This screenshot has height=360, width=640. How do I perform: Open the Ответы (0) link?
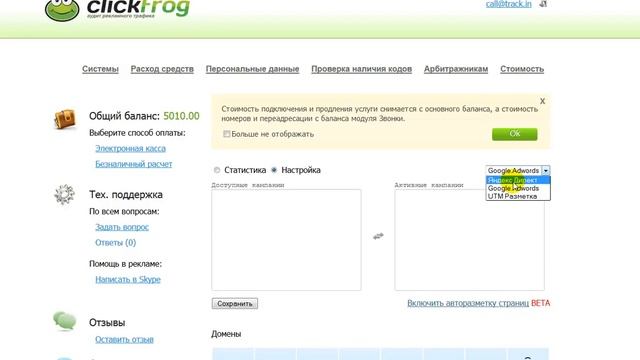click(x=116, y=242)
